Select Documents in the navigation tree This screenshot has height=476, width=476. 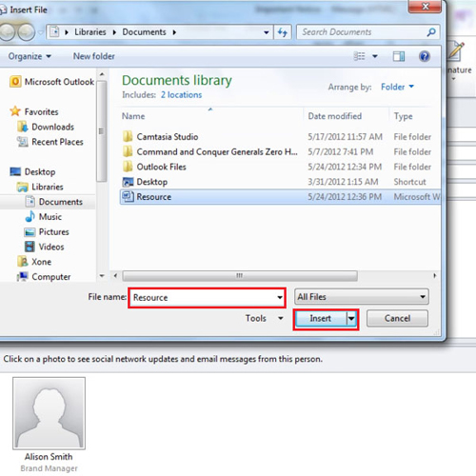tap(61, 202)
